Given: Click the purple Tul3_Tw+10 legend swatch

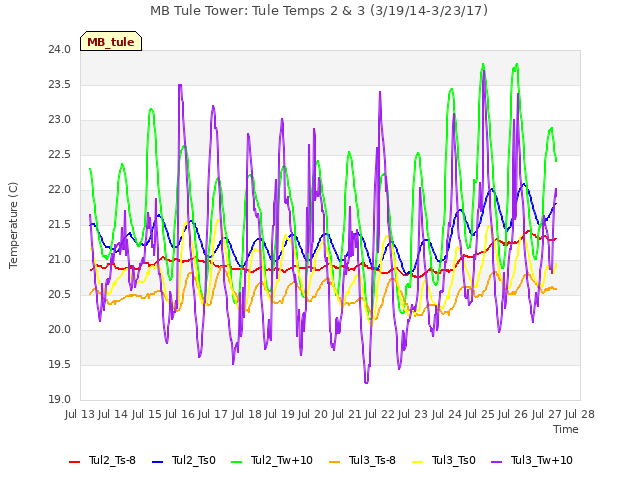Looking at the screenshot, I should point(496,461).
